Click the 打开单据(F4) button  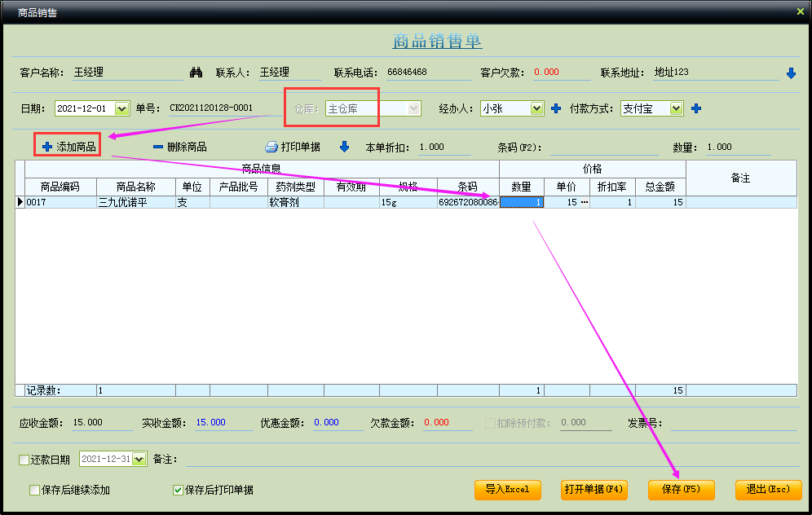point(594,490)
